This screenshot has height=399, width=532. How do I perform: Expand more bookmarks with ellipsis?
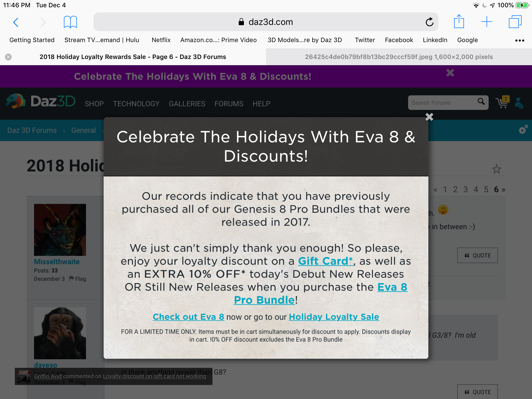pos(520,40)
